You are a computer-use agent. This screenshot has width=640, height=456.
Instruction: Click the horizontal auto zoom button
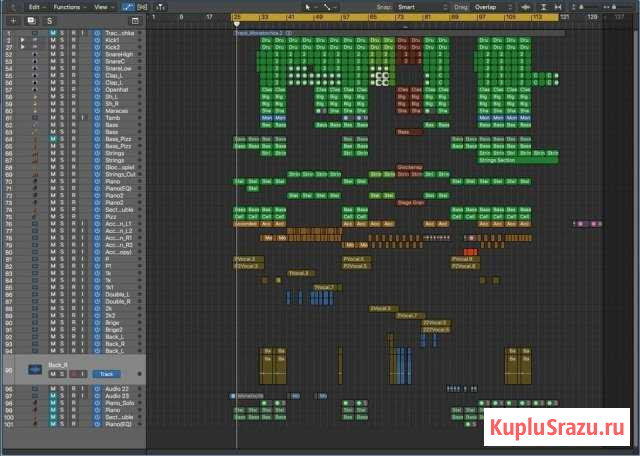tap(558, 7)
